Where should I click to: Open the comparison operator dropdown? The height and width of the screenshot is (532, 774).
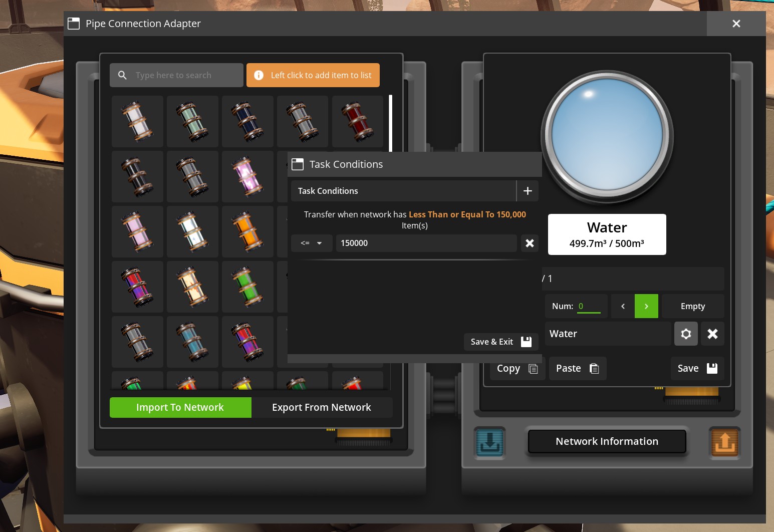(312, 243)
